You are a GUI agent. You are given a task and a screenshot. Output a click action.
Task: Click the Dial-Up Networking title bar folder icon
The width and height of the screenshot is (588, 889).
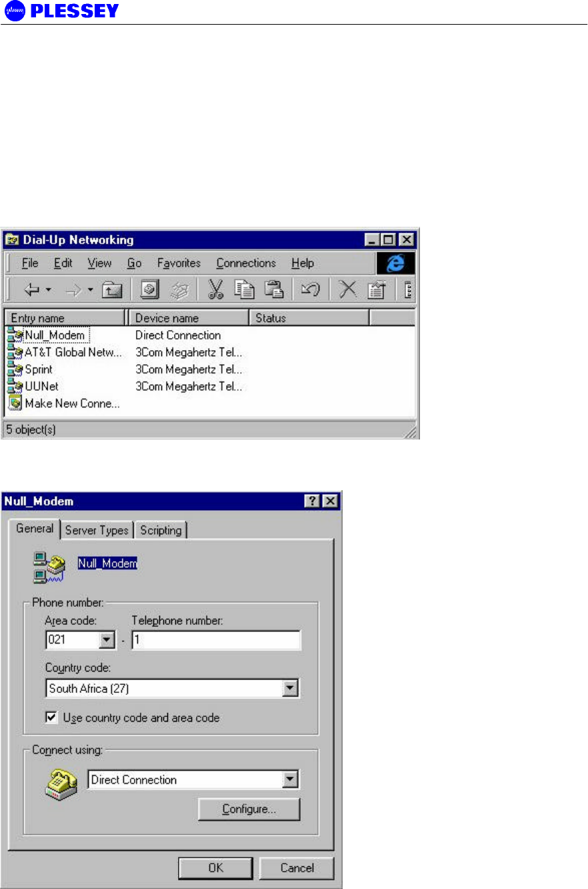coord(12,239)
